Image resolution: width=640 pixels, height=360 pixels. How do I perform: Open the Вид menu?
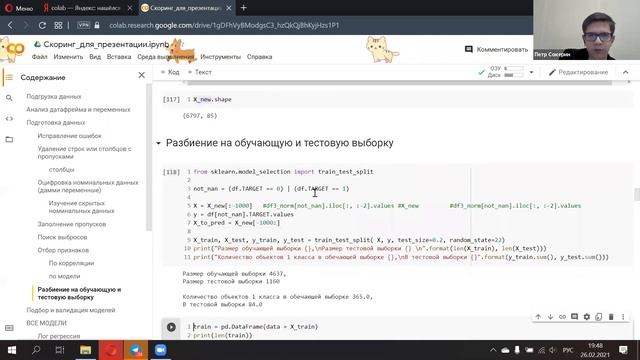(95, 57)
